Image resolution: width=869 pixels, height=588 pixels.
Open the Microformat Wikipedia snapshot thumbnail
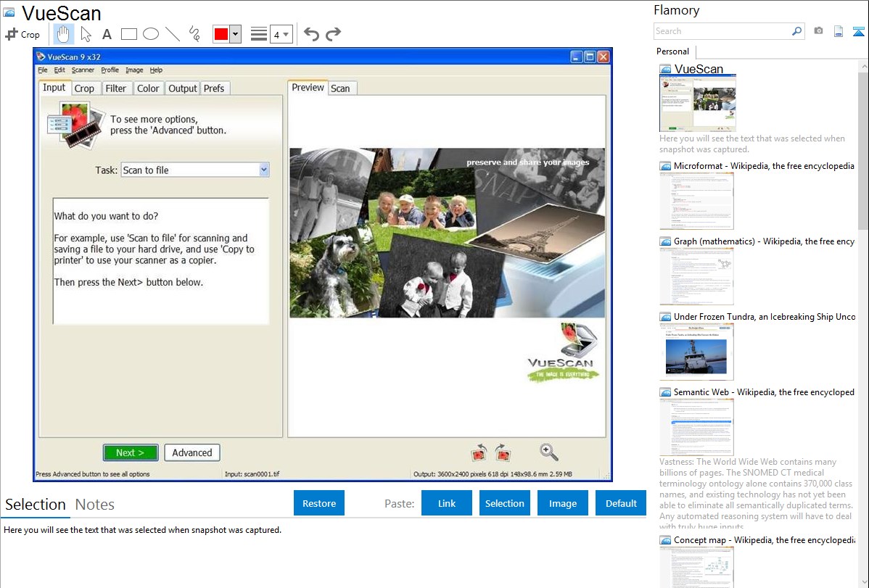[696, 201]
